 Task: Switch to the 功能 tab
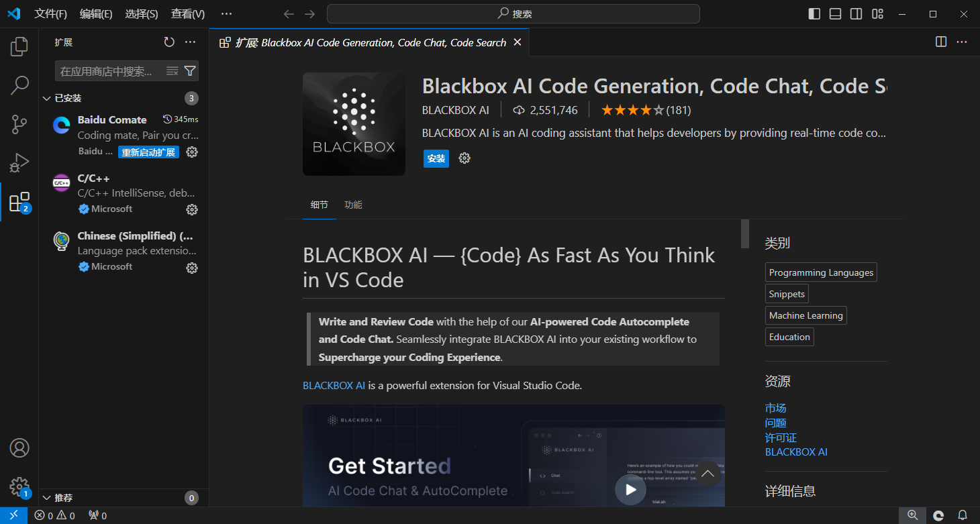353,205
